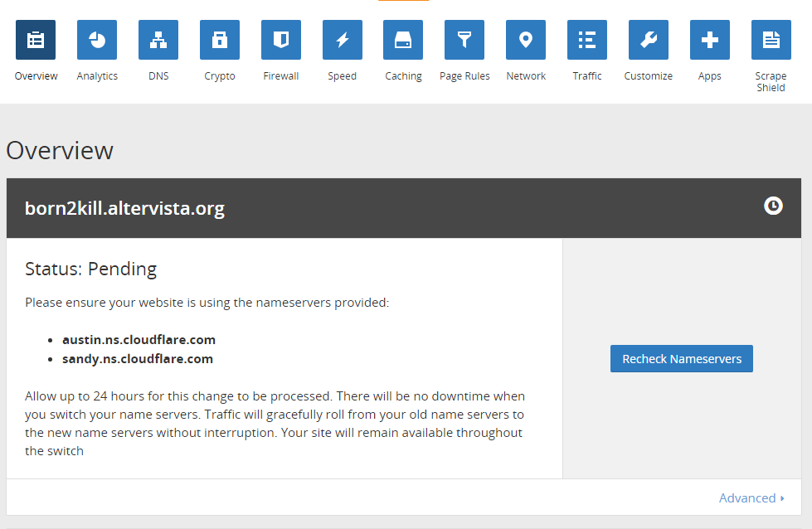Select the Network location pin icon
The image size is (812, 529).
pyautogui.click(x=526, y=40)
